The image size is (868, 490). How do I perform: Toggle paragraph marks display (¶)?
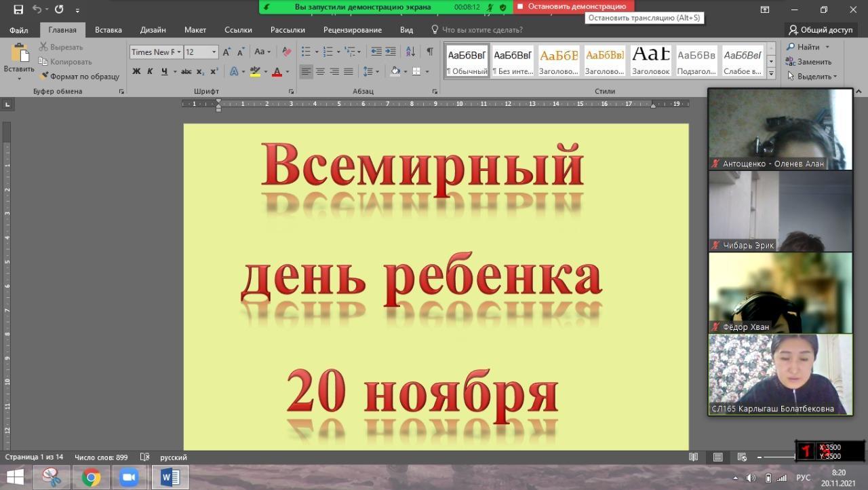[x=429, y=52]
